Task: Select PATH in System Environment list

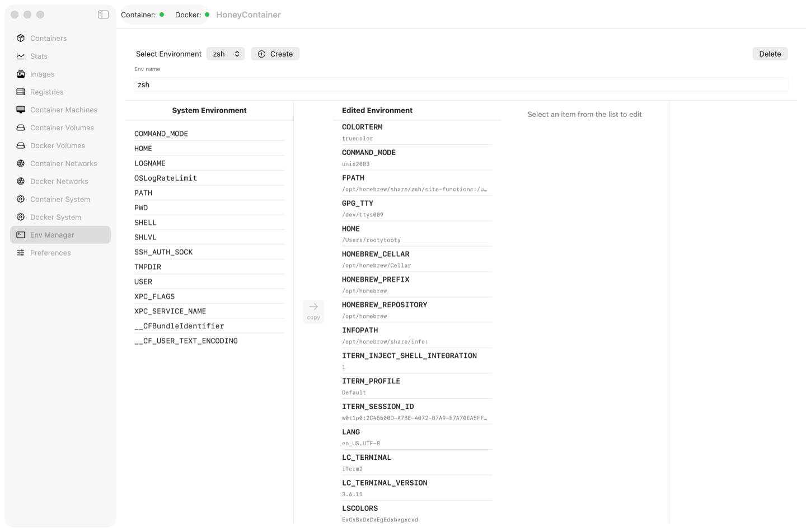Action: pos(209,193)
